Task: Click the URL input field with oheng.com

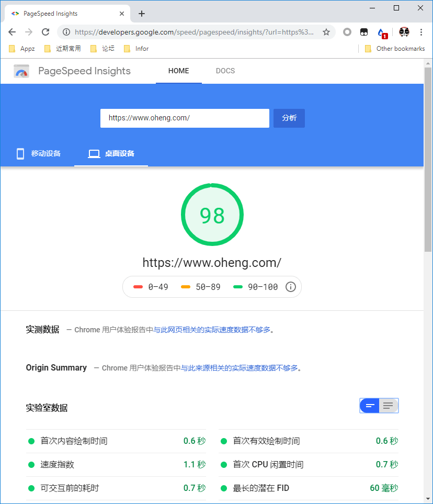Action: click(185, 118)
